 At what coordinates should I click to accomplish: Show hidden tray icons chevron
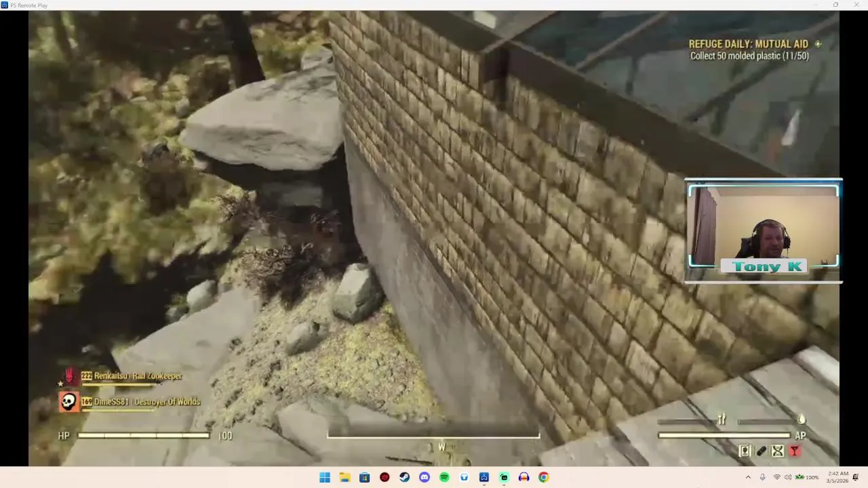[x=748, y=477]
